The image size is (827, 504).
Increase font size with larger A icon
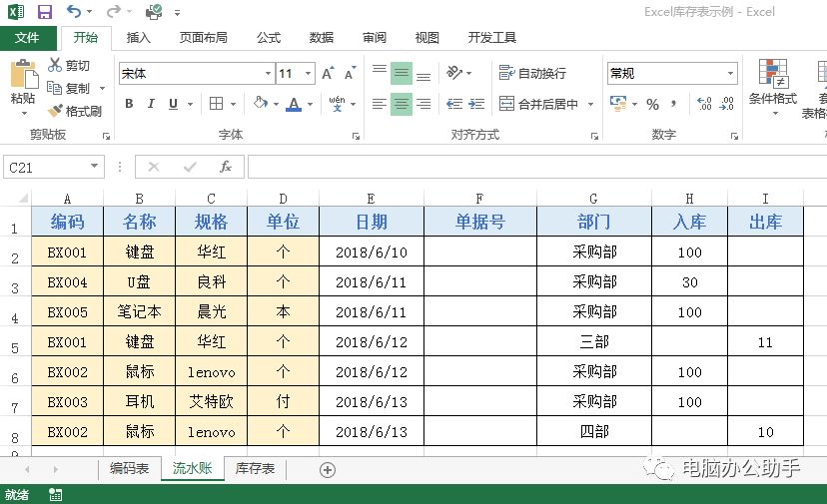[328, 73]
